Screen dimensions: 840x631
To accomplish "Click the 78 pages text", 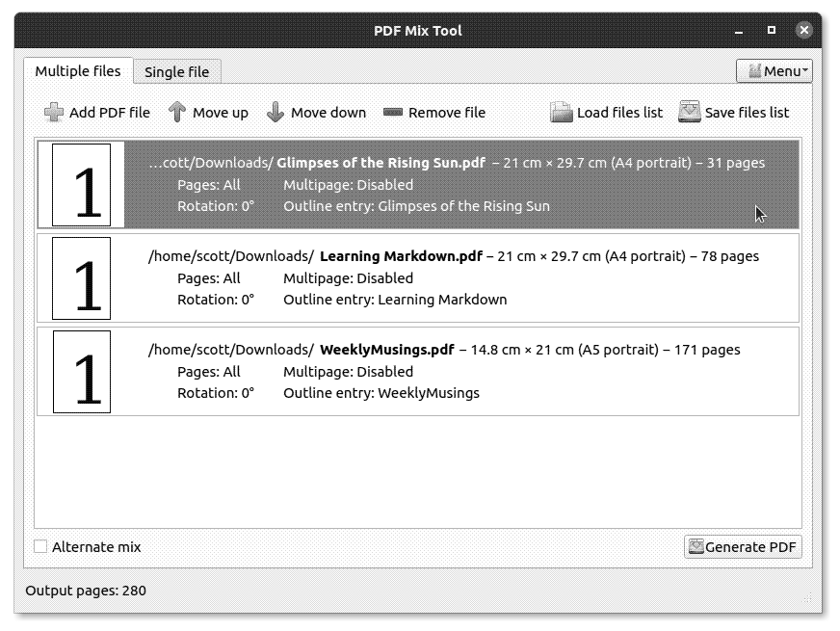I will 729,256.
